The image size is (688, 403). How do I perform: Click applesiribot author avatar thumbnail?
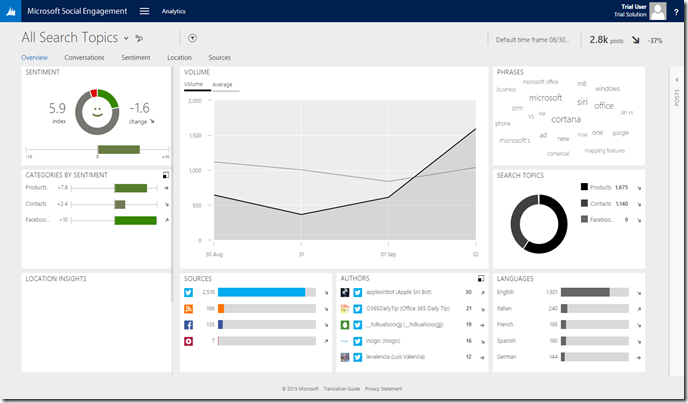tap(345, 292)
